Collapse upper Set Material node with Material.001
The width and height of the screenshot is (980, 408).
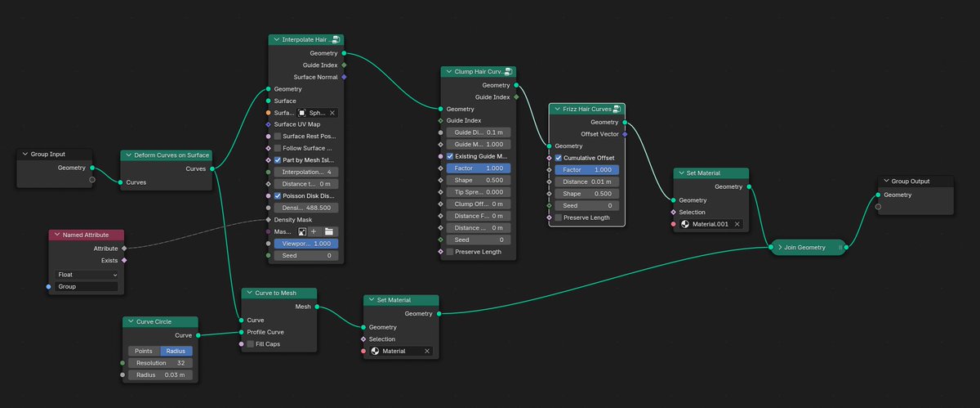[681, 173]
